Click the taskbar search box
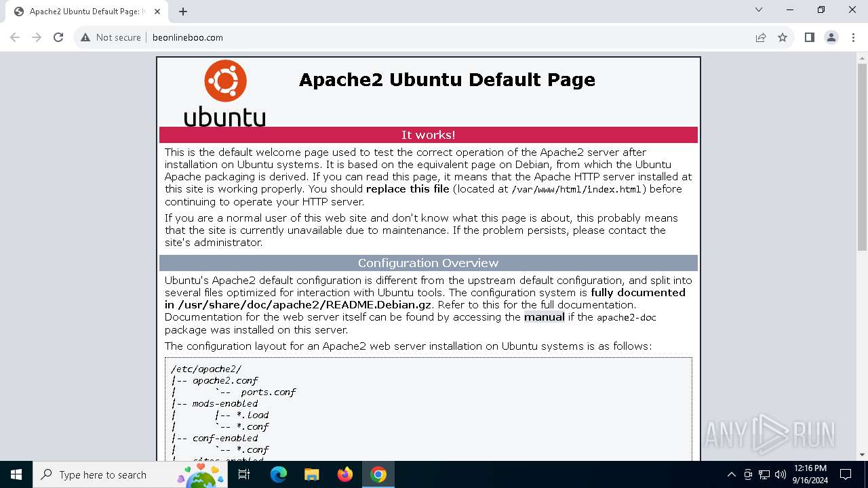 130,474
